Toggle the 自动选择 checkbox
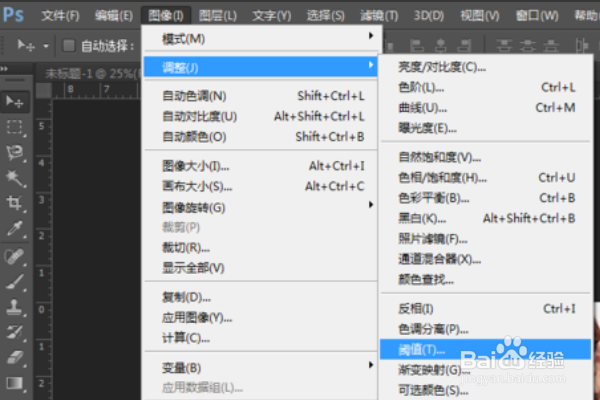 [69, 46]
